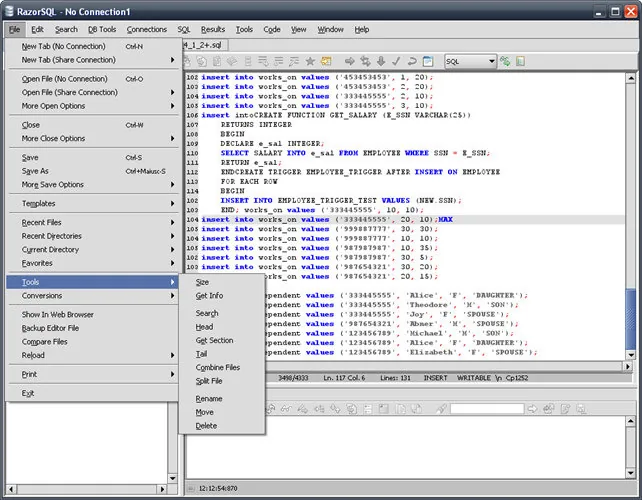Click the editor vertical scrollbar up arrow

[631, 78]
